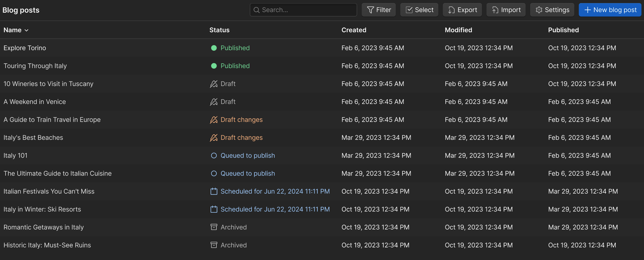644x260 pixels.
Task: Open the Import dialog
Action: pos(506,10)
